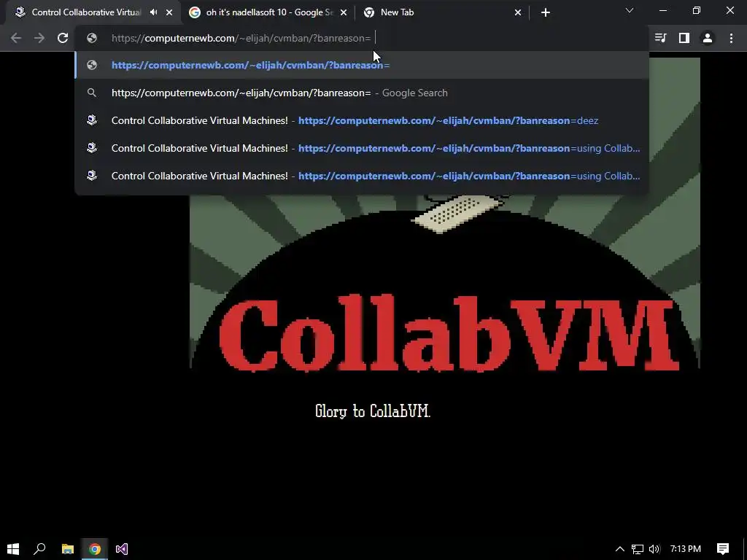Open Visual Studio from the taskbar
The height and width of the screenshot is (560, 747).
tap(122, 549)
